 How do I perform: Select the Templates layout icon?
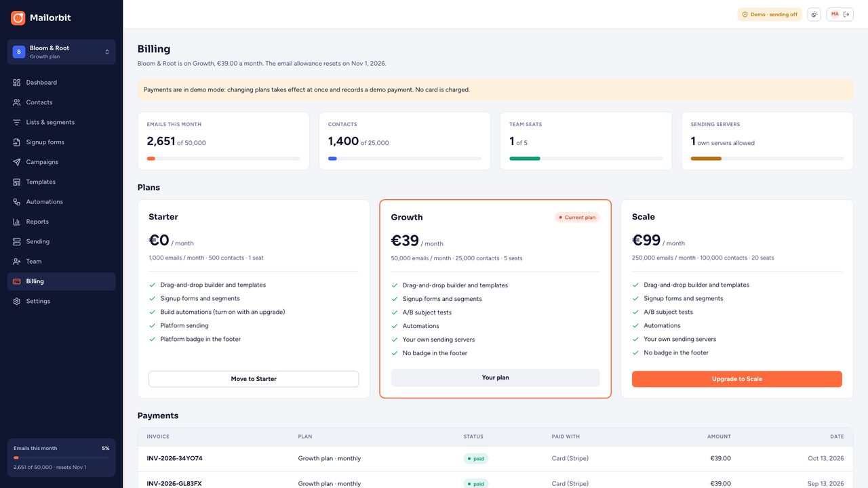(x=17, y=182)
